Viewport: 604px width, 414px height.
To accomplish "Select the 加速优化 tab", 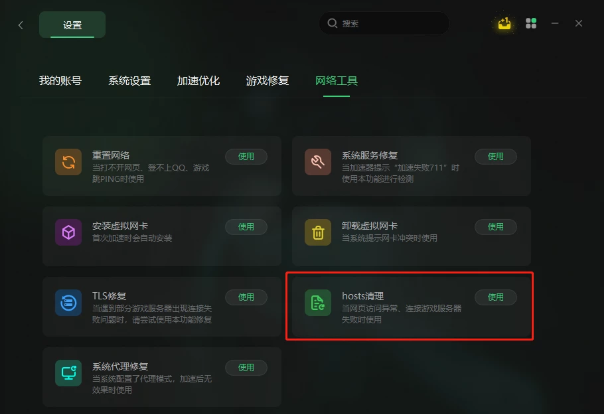I will pyautogui.click(x=198, y=80).
